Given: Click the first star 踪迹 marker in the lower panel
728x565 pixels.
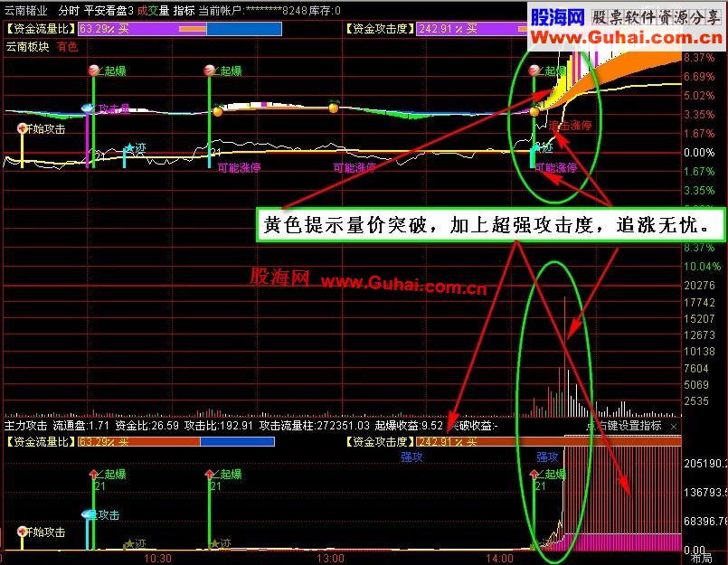Looking at the screenshot, I should click(x=128, y=543).
